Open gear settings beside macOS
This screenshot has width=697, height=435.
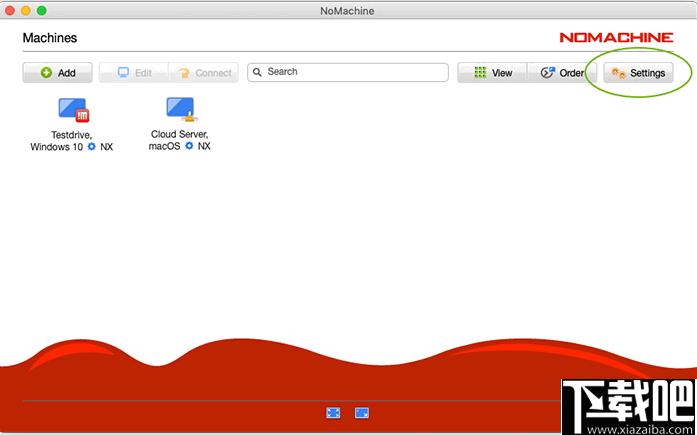pyautogui.click(x=189, y=146)
